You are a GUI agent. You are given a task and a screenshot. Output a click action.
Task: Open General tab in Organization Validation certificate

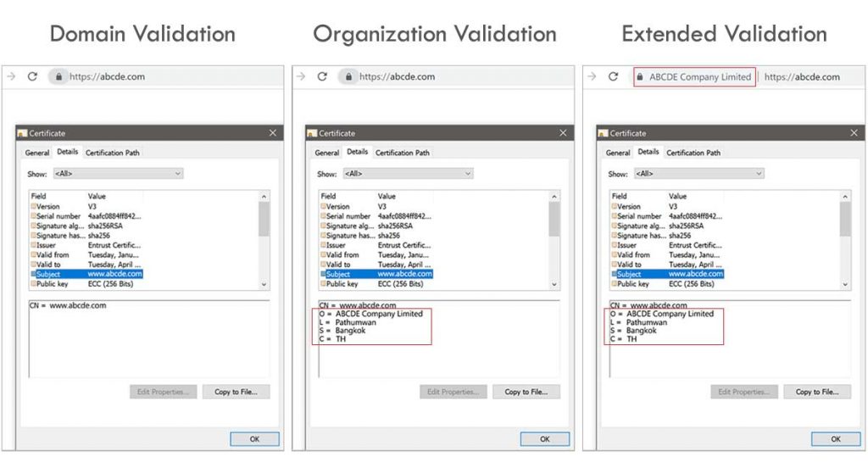coord(327,153)
